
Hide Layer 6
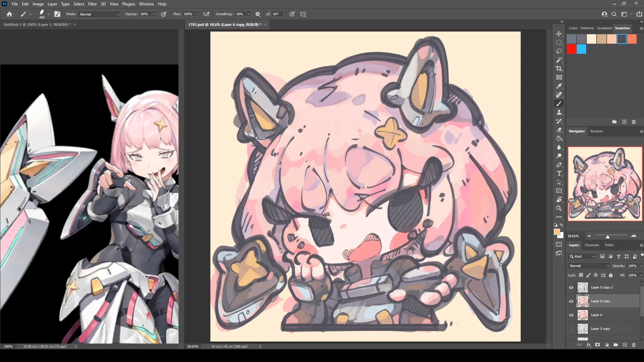coord(571,315)
